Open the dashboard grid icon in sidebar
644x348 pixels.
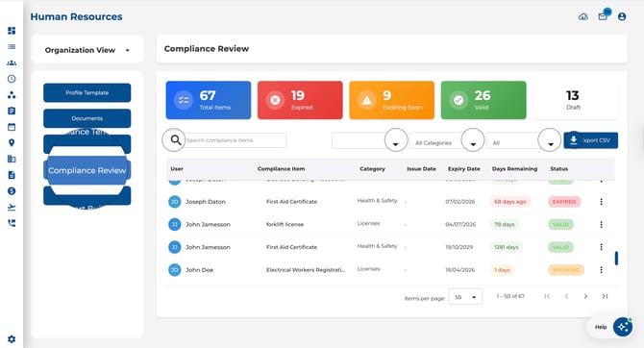click(x=12, y=31)
